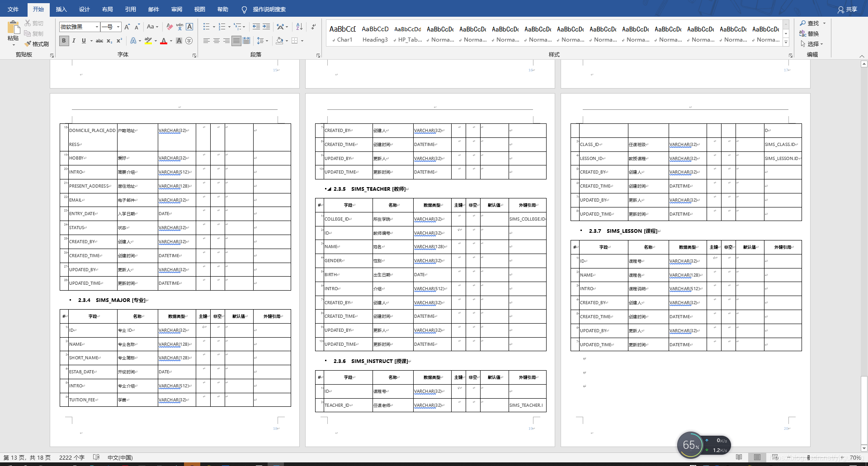This screenshot has width=868, height=466.
Task: Switch to Web Layout view
Action: click(775, 457)
